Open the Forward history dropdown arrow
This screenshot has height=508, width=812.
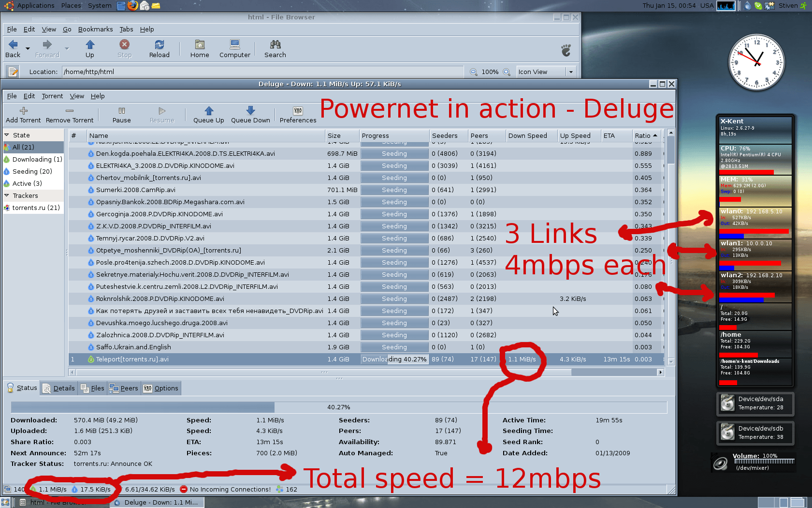(x=67, y=48)
